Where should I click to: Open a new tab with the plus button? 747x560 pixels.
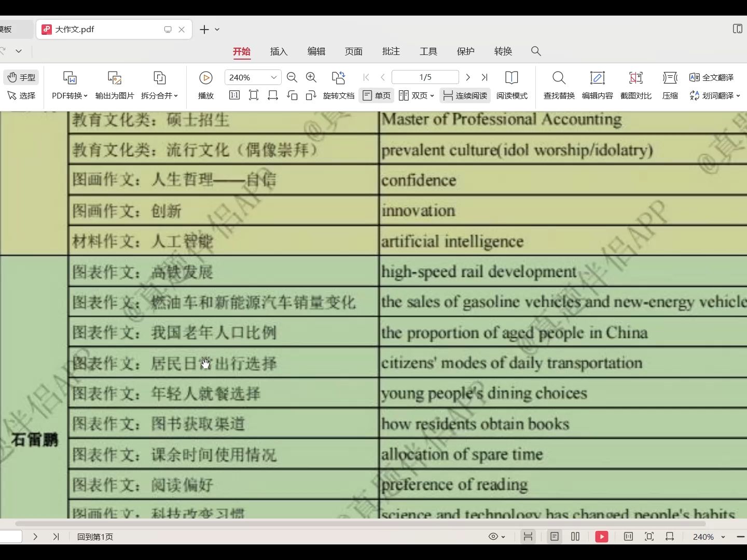coord(204,30)
